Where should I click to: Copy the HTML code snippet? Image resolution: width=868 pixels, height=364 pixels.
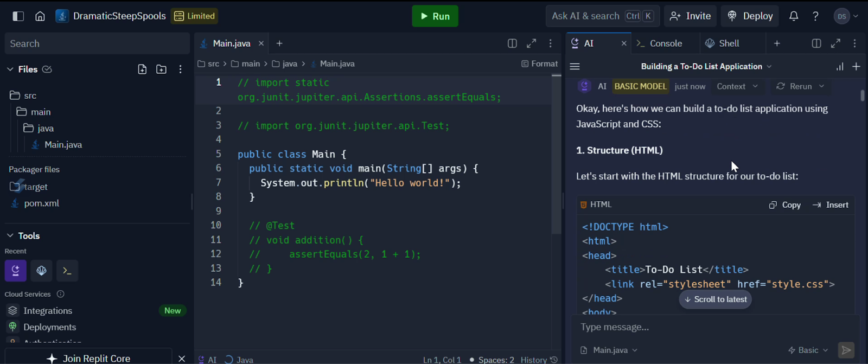pos(785,205)
